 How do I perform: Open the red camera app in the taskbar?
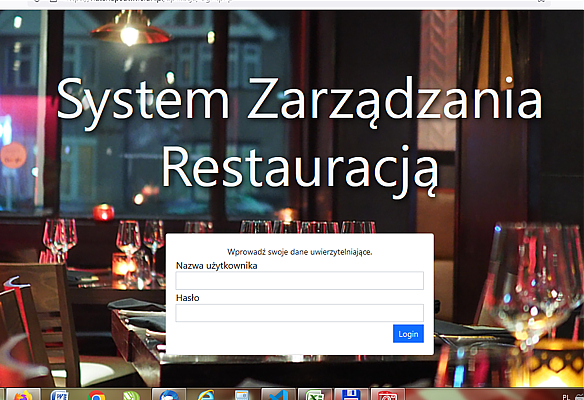tap(387, 395)
